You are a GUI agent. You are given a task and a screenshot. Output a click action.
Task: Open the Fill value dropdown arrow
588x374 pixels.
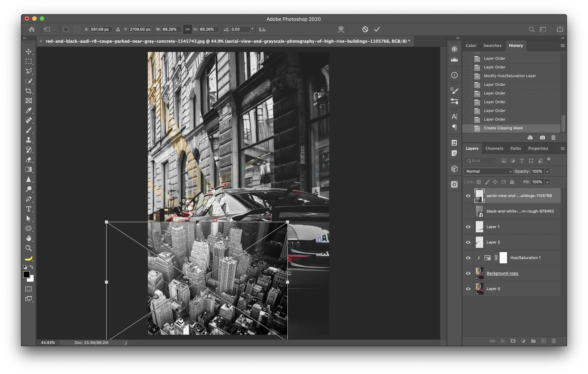click(x=547, y=182)
